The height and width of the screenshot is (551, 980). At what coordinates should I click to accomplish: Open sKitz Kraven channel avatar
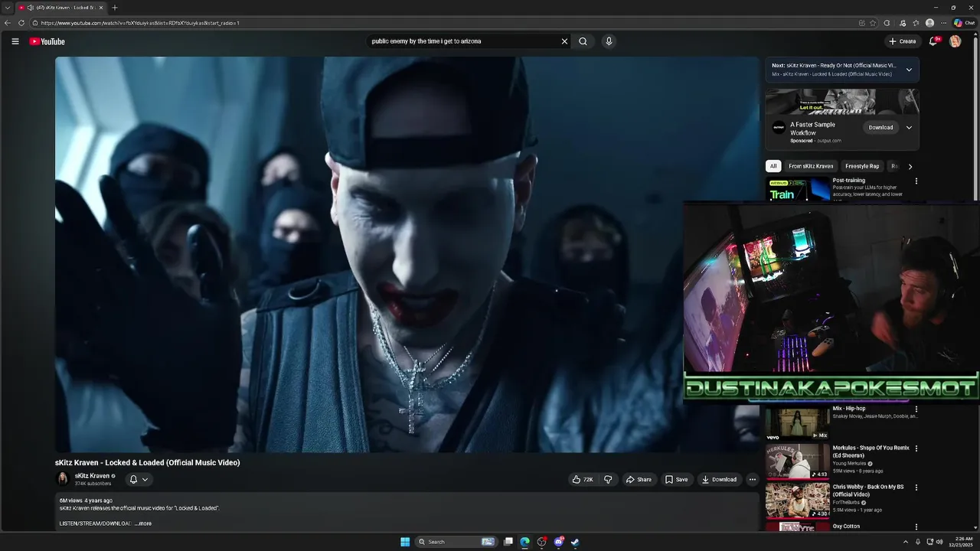click(x=63, y=479)
